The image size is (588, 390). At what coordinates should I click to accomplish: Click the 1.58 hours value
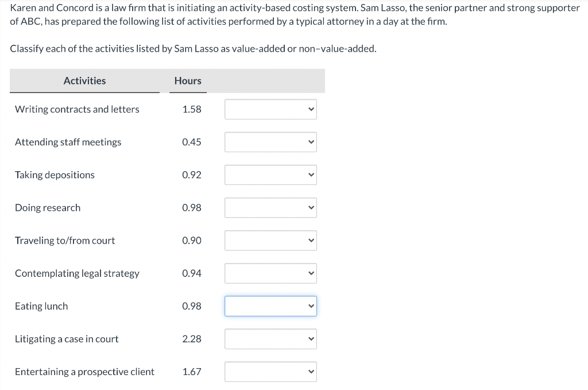click(x=192, y=109)
